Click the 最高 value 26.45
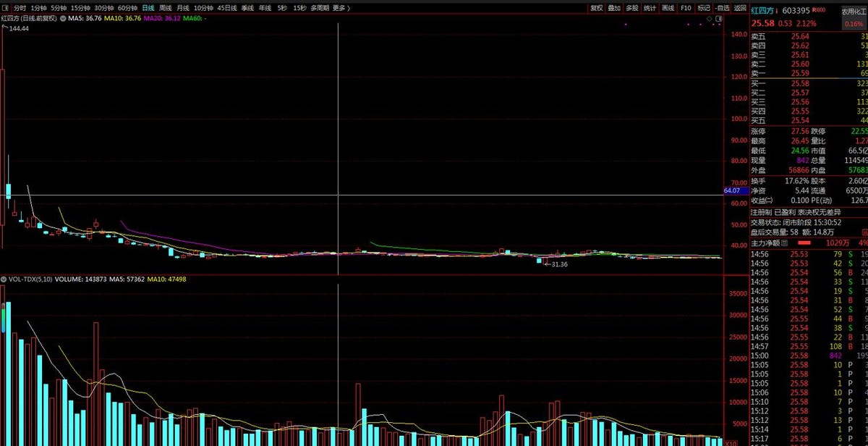 [801, 140]
